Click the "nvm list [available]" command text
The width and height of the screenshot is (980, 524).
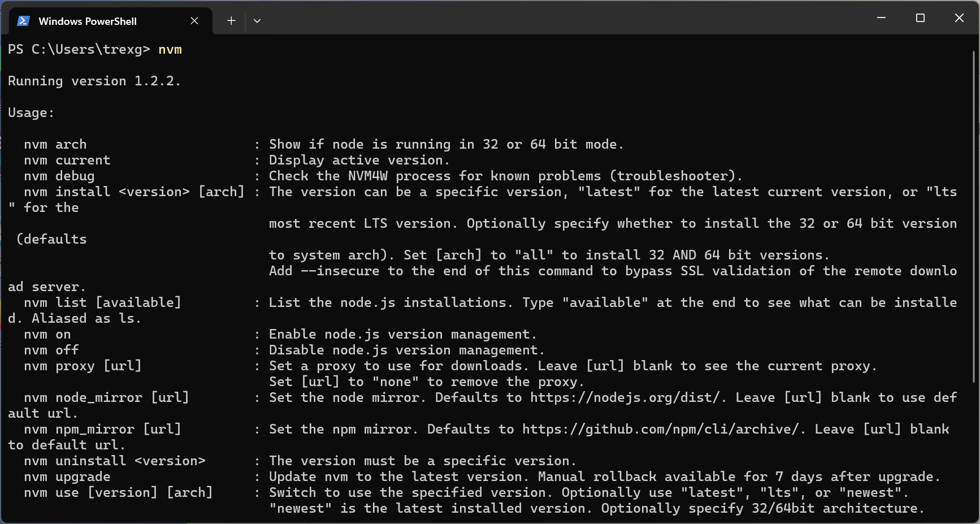pos(102,303)
